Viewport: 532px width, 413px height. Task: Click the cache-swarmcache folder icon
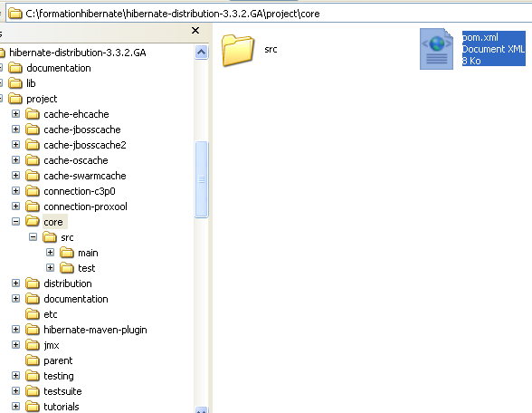[x=33, y=176]
